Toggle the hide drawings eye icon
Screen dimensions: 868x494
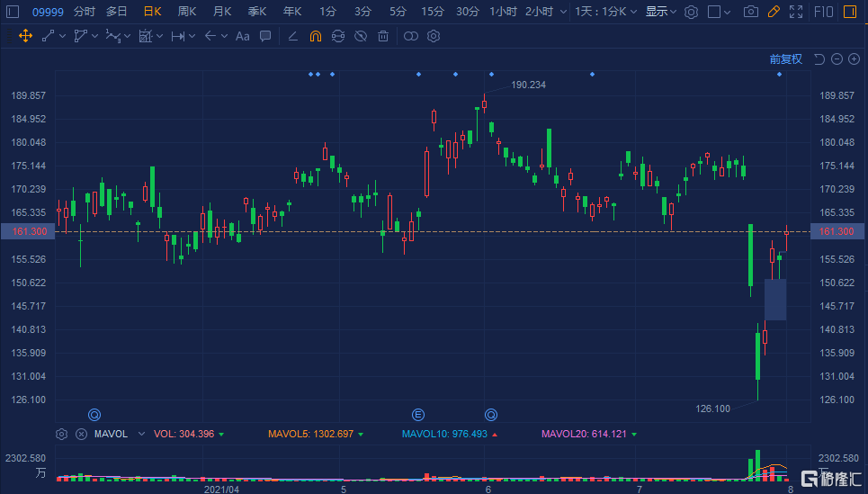360,36
